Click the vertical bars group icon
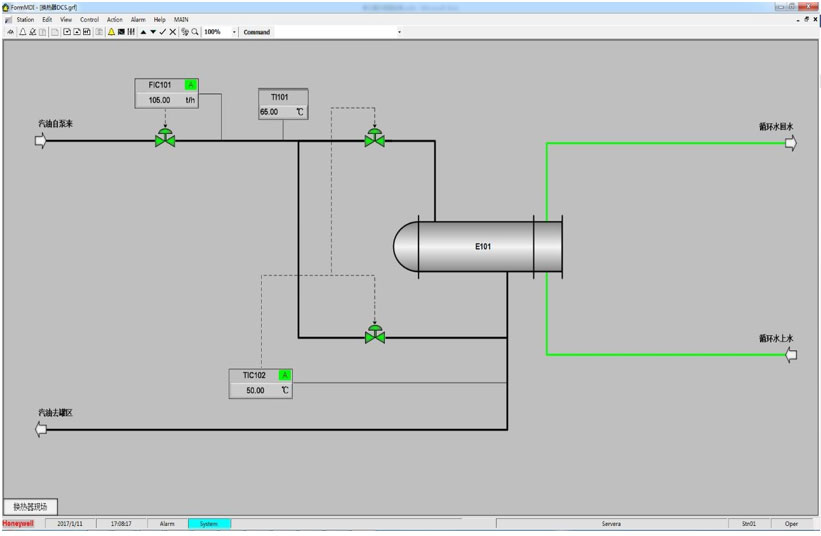This screenshot has width=821, height=536. [x=131, y=32]
